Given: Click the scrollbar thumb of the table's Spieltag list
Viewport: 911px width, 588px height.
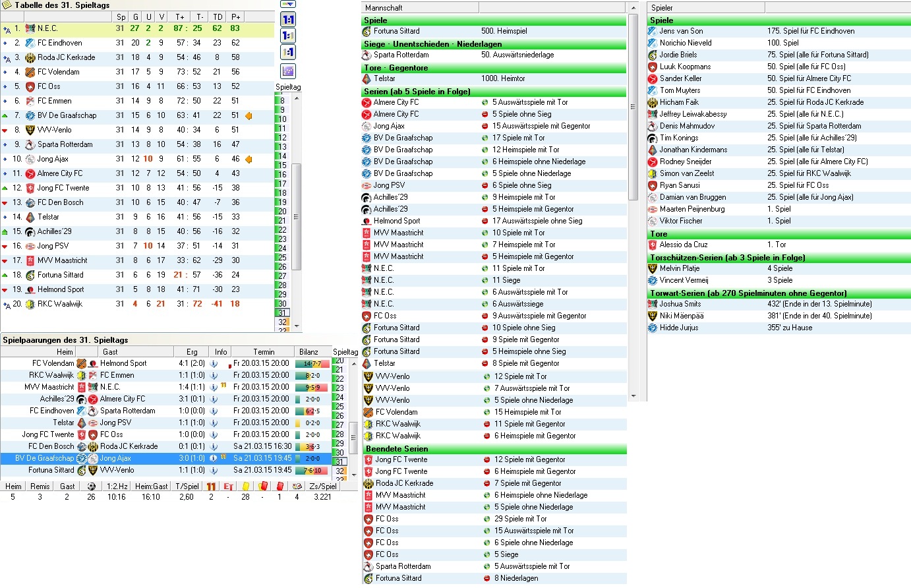Looking at the screenshot, I should (297, 216).
